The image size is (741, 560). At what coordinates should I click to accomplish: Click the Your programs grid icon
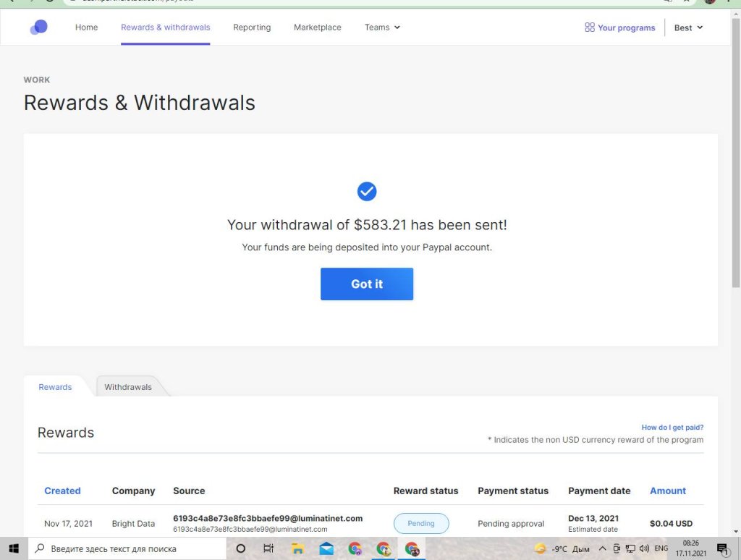[589, 27]
